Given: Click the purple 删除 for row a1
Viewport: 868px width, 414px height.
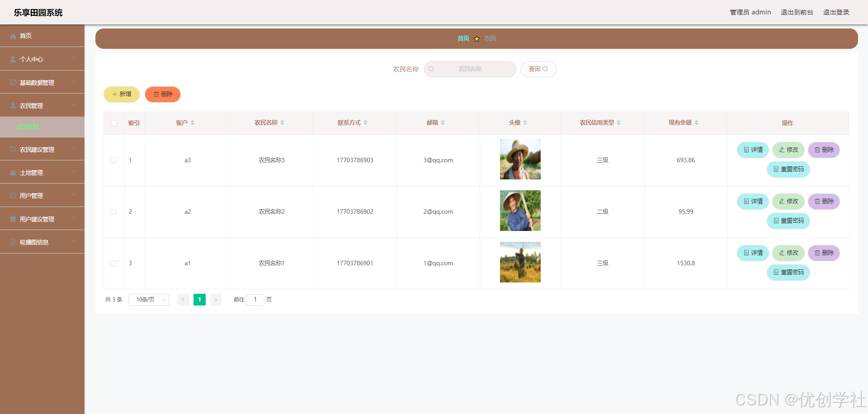Looking at the screenshot, I should [824, 253].
